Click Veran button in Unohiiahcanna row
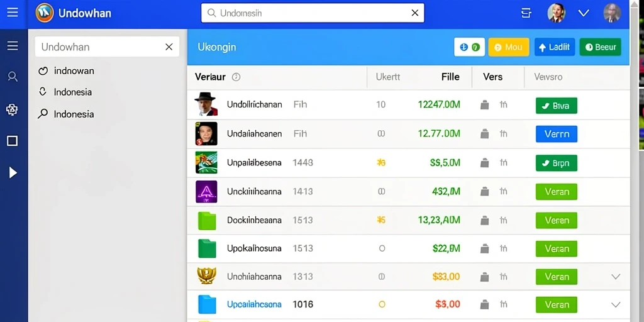 pyautogui.click(x=557, y=277)
